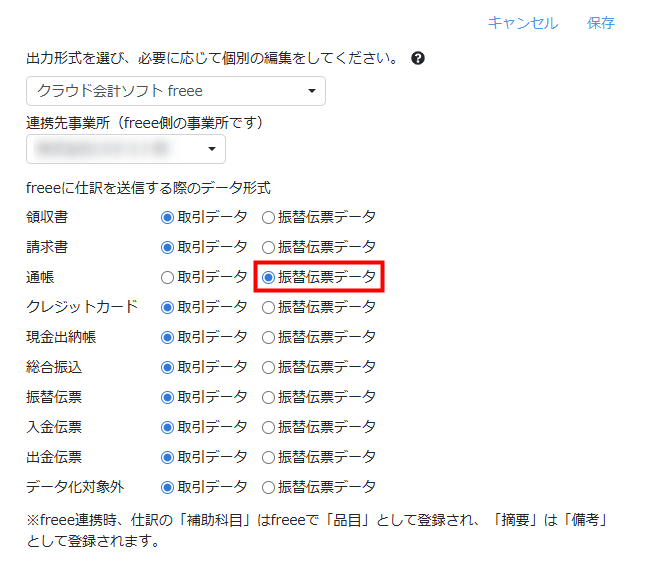Screen dimensions: 649x581
Task: Click 取引データ radio for データ化対象外
Action: tap(168, 487)
